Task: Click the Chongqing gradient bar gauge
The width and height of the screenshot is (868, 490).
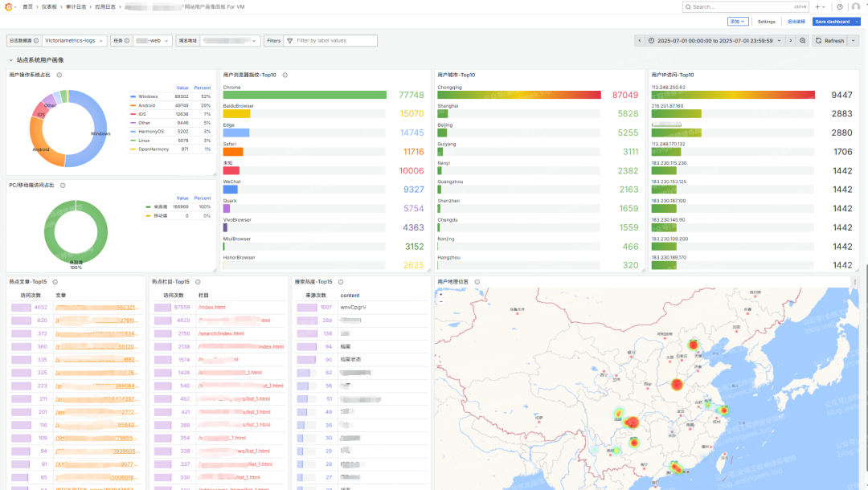Action: point(518,95)
